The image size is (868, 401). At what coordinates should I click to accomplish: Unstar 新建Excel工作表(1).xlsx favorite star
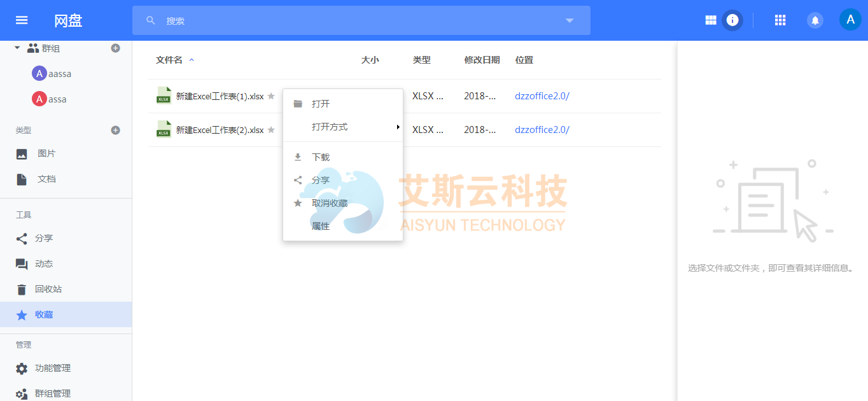pos(271,96)
